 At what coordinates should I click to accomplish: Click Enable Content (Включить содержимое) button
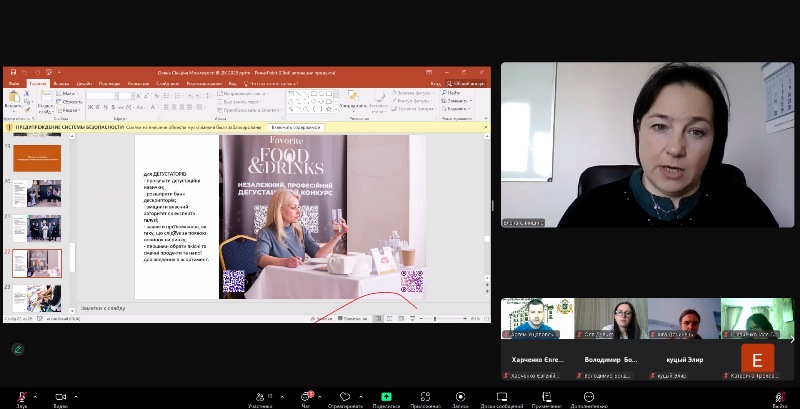295,127
